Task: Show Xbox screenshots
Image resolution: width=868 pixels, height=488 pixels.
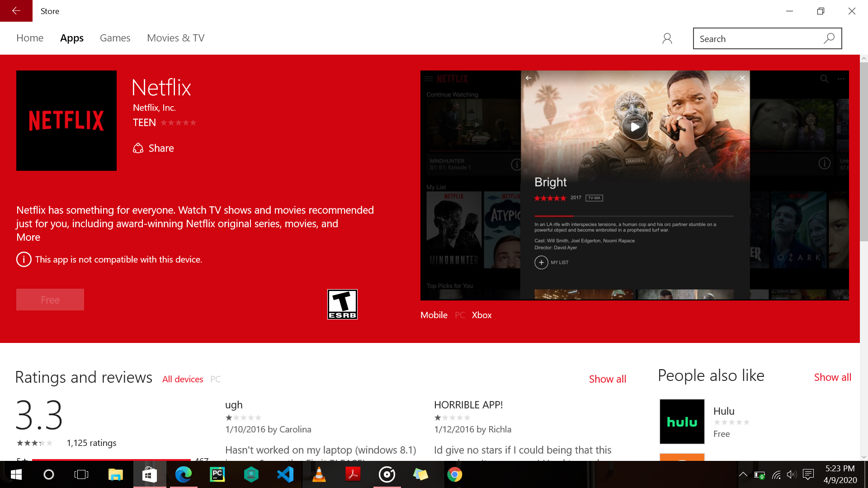Action: pyautogui.click(x=482, y=315)
